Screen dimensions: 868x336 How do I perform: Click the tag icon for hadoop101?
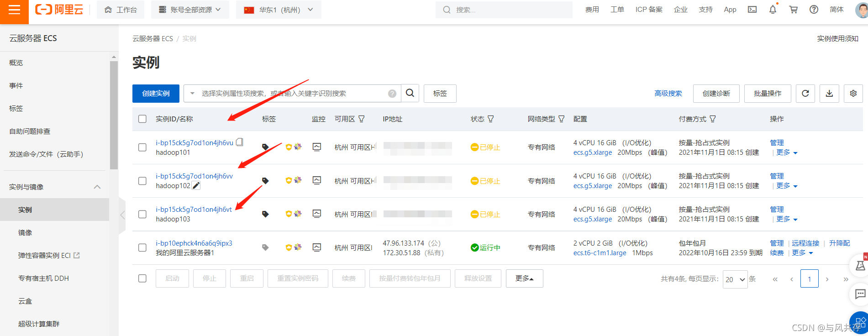[265, 147]
